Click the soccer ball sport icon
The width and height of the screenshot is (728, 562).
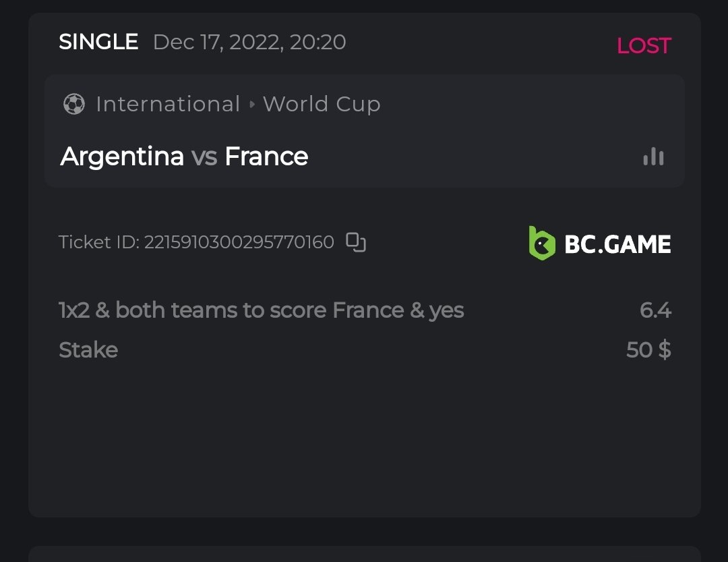tap(74, 104)
